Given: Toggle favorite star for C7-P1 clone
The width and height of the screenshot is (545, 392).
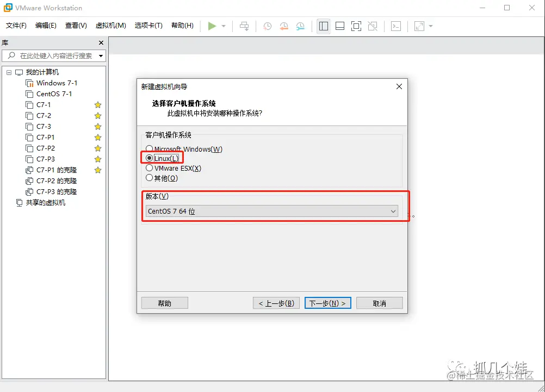Looking at the screenshot, I should [98, 170].
